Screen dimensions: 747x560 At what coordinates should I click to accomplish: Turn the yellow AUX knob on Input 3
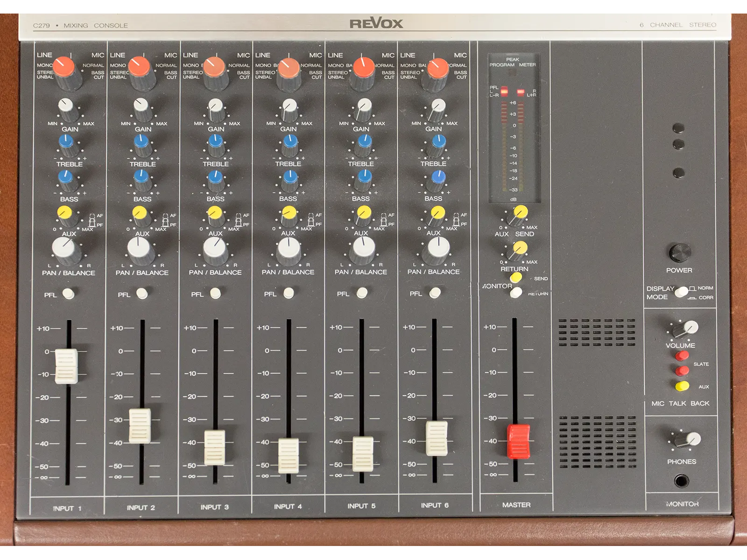pyautogui.click(x=215, y=216)
